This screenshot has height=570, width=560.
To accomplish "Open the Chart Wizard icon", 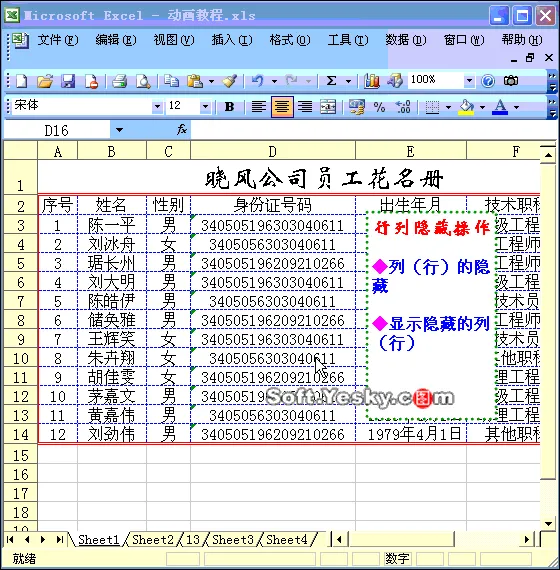I will pyautogui.click(x=372, y=81).
